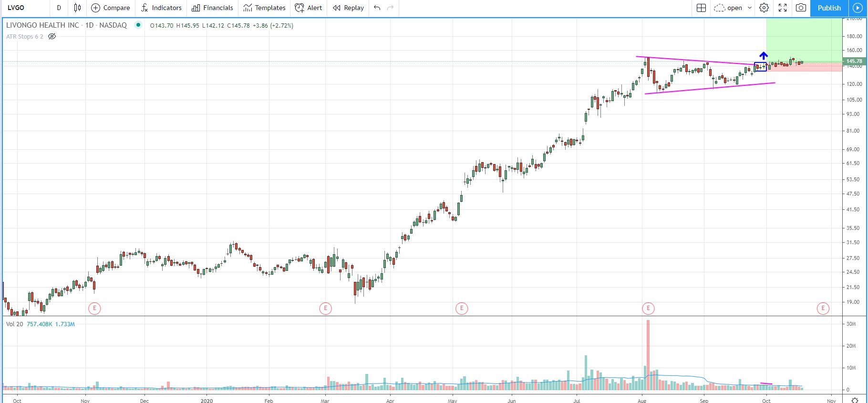Click the ATR Stops 6 2 label
This screenshot has height=403, width=868.
[x=24, y=36]
